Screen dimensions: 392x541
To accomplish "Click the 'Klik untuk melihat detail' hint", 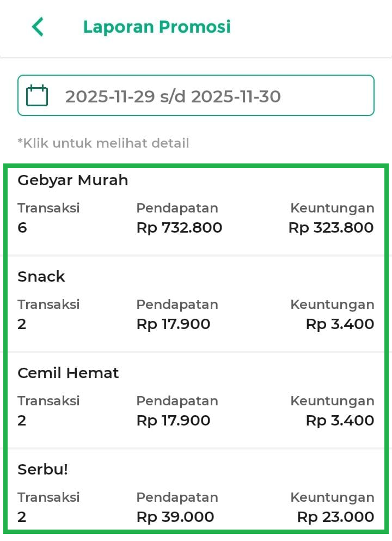I will 103,143.
